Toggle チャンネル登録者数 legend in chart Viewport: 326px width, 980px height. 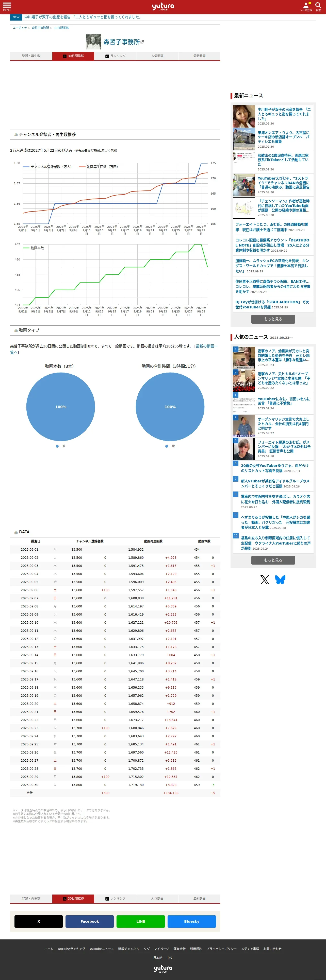tap(48, 167)
